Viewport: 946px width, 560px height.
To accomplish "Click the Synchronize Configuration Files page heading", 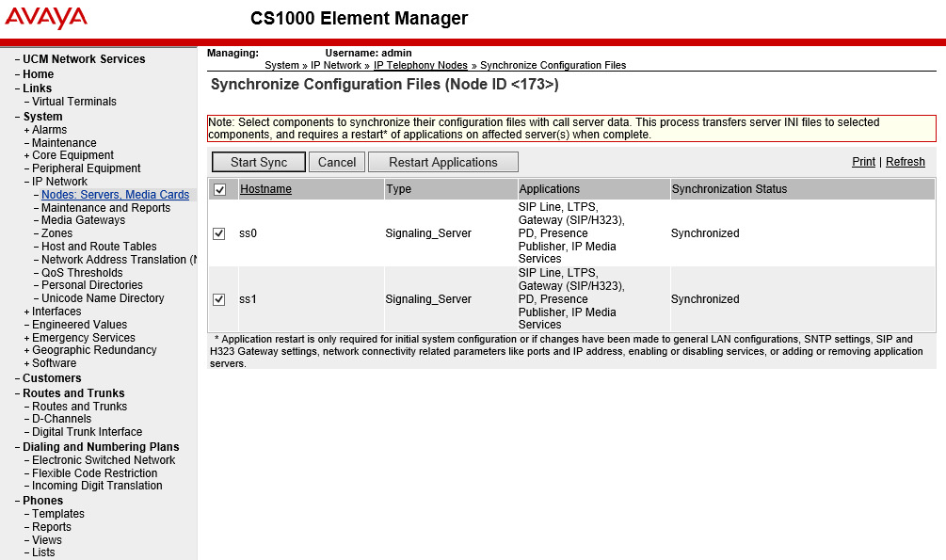I will 384,85.
